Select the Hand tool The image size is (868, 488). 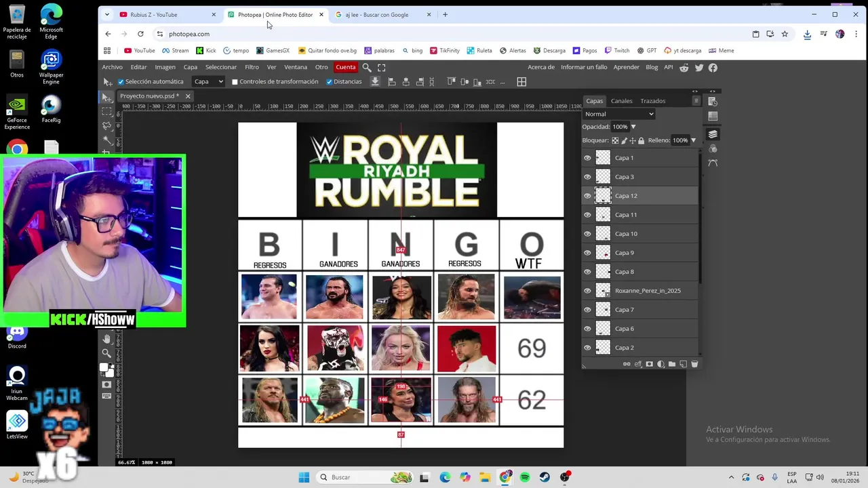coord(106,339)
